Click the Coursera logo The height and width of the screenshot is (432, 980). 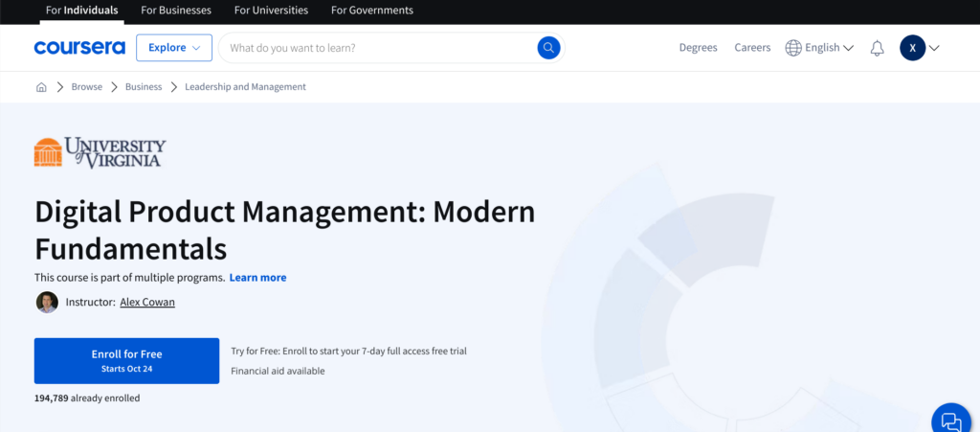coord(78,48)
